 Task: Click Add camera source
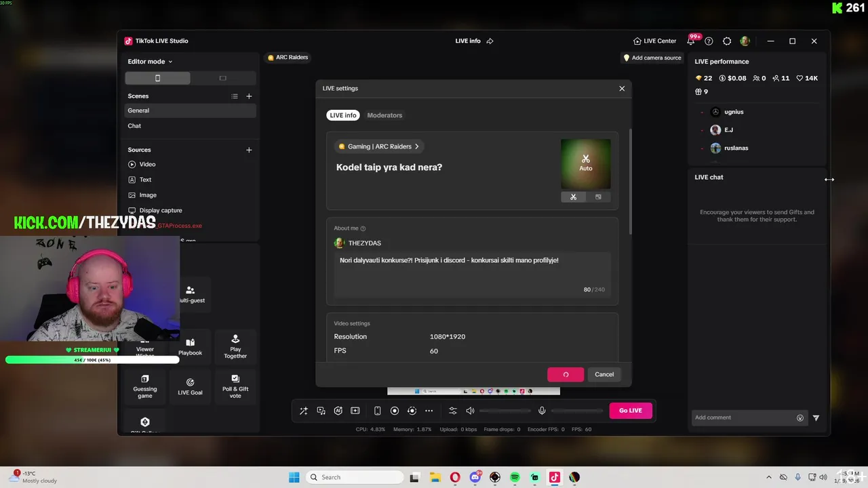pos(652,58)
